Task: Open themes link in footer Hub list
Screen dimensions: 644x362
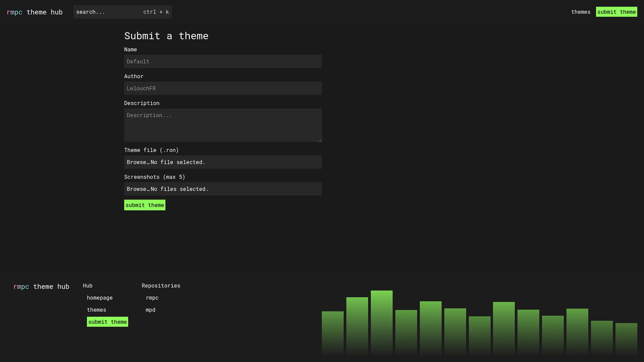Action: click(96, 310)
